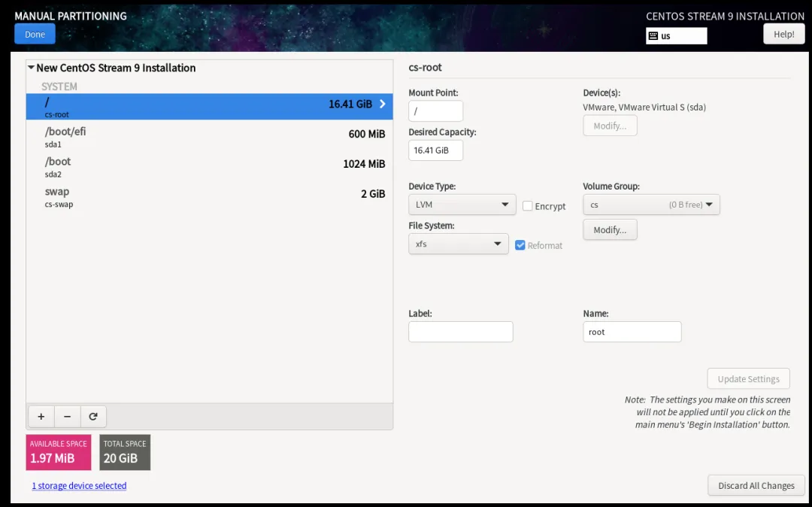Click the VMware Virtual S (sda) device text
Screen dimensions: 812x507
coord(644,108)
